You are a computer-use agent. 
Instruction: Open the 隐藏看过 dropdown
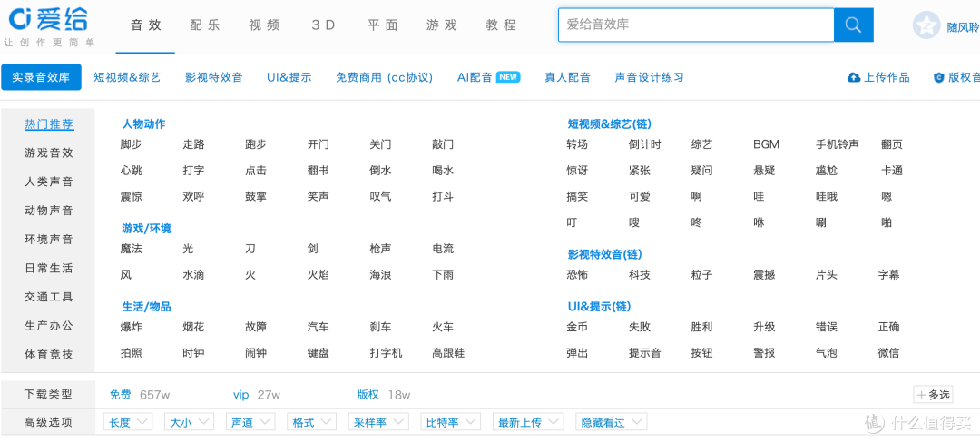tap(612, 422)
